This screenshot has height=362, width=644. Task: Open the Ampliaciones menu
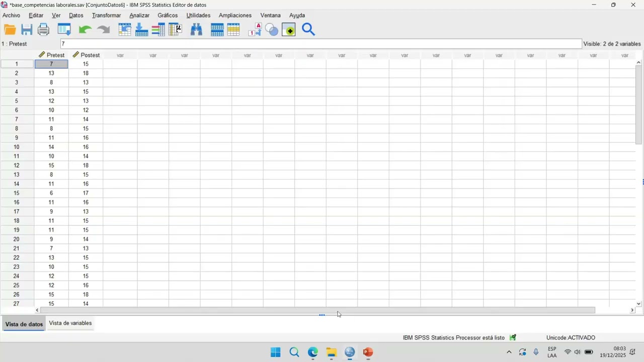[235, 15]
